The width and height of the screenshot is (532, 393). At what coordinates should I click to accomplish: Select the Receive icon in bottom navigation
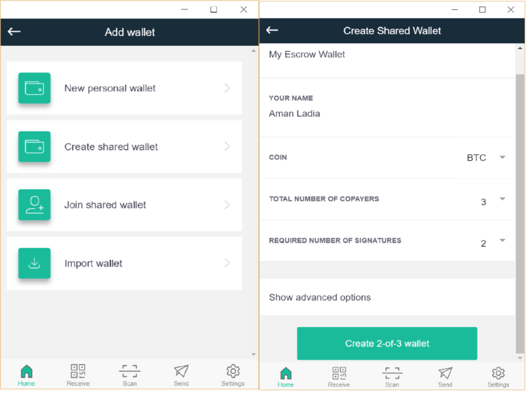coord(78,372)
